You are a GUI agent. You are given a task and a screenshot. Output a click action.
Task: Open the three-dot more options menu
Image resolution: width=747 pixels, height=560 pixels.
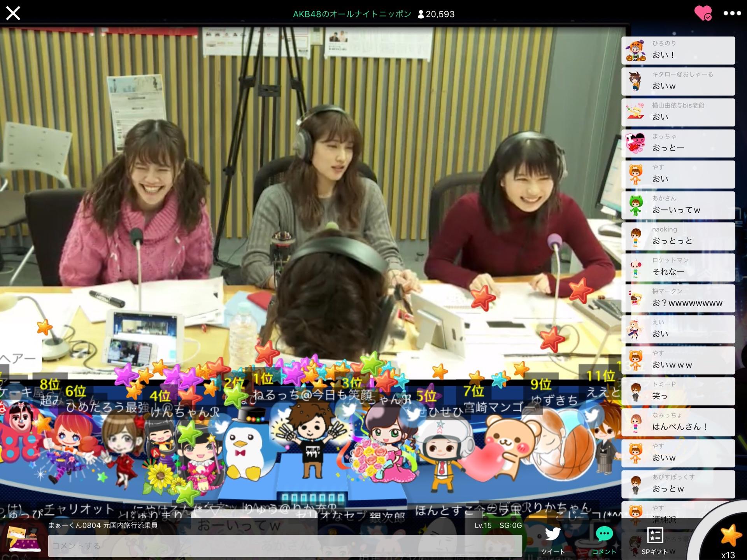pyautogui.click(x=732, y=14)
